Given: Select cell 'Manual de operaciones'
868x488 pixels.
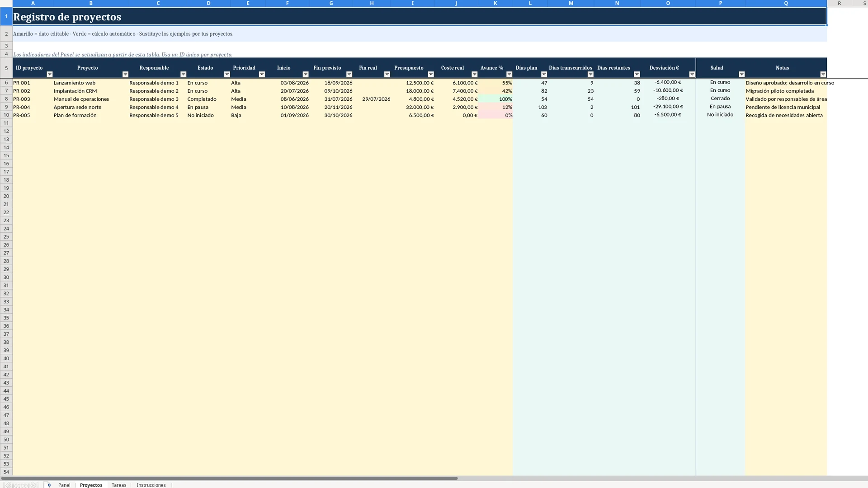Looking at the screenshot, I should [x=91, y=99].
